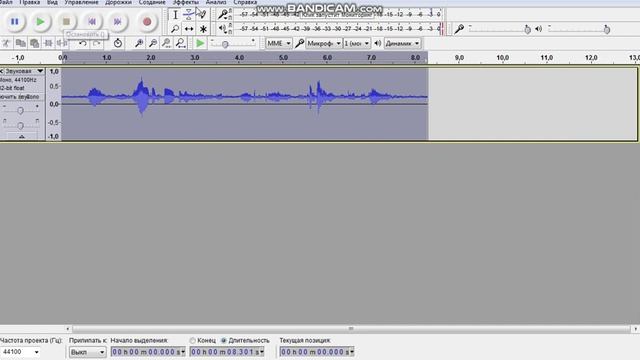Open the Дорожки menu

click(118, 2)
